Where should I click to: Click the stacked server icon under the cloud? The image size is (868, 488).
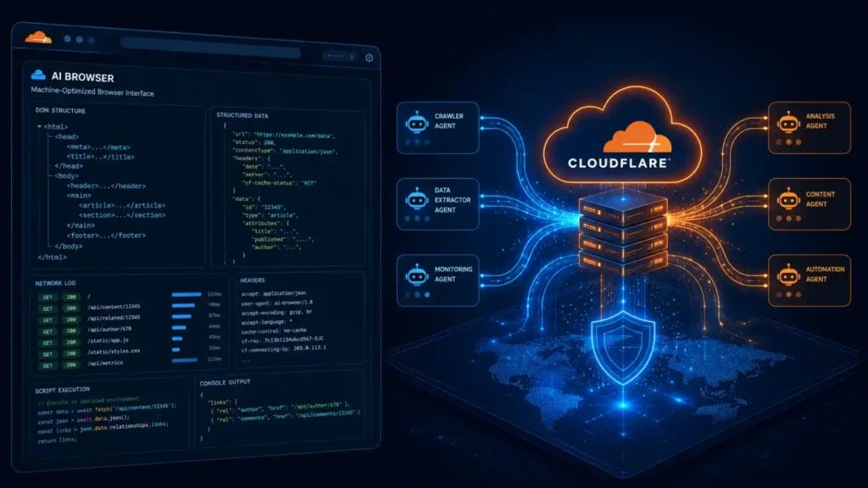tap(623, 232)
